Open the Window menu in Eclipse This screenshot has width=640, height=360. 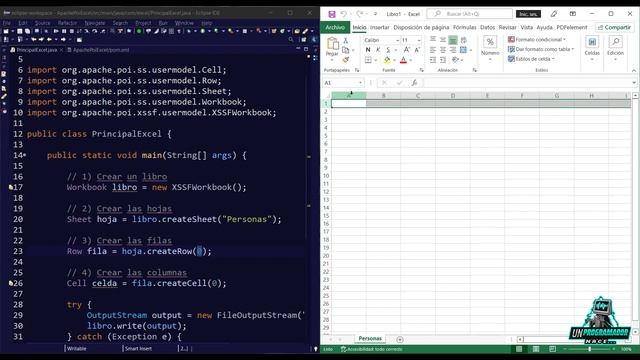[x=184, y=23]
